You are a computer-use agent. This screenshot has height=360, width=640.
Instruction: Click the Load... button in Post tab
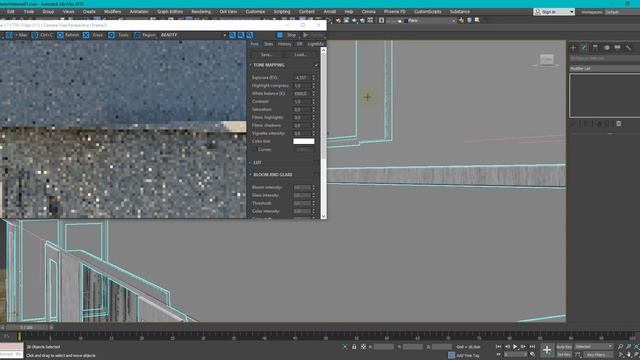[x=300, y=54]
